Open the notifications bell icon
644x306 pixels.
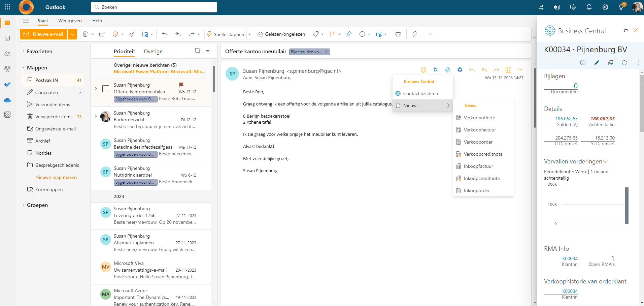point(589,7)
